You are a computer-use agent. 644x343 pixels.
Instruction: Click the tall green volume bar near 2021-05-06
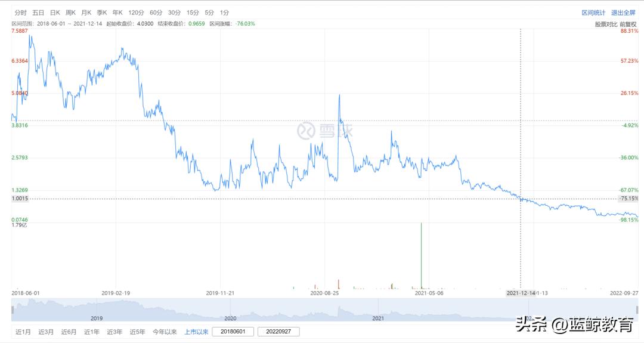[422, 255]
